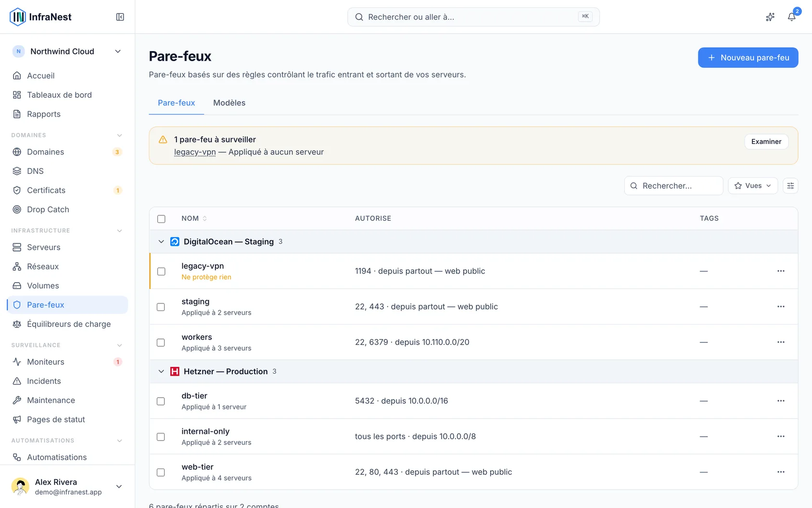Open the legacy-vpn link in banner
This screenshot has width=812, height=508.
195,152
